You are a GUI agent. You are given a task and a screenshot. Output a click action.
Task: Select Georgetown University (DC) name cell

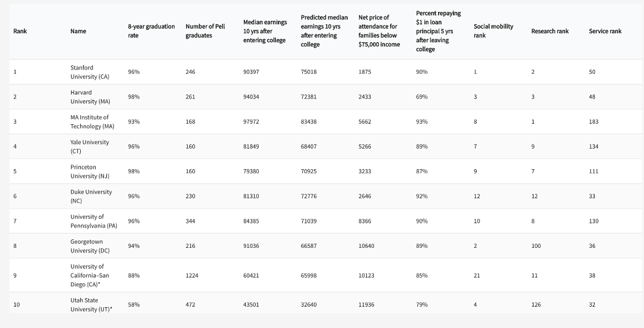[90, 246]
